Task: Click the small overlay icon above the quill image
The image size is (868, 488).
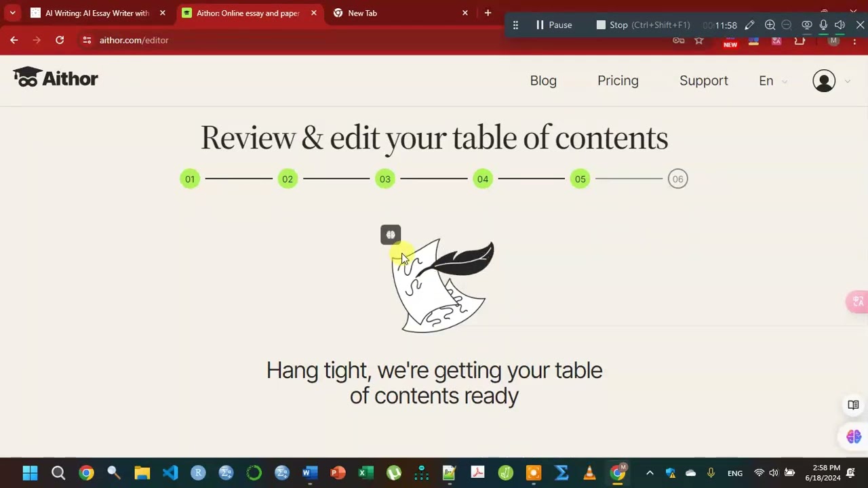Action: point(391,235)
